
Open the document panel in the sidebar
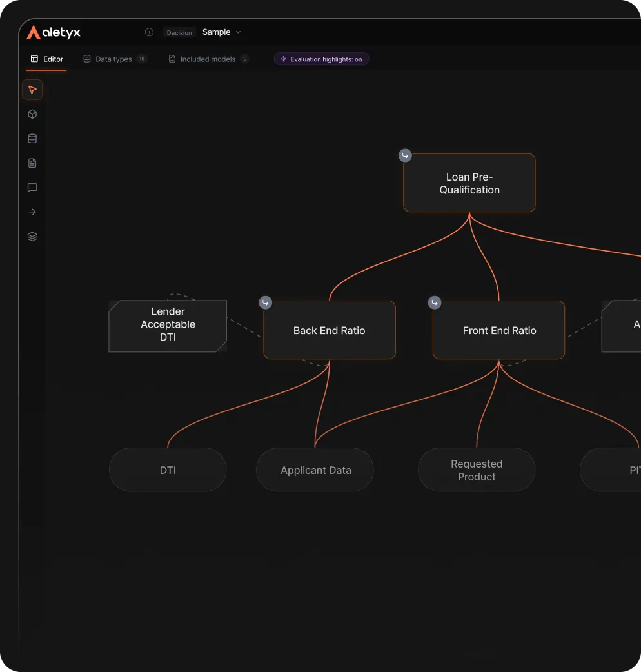[x=32, y=163]
